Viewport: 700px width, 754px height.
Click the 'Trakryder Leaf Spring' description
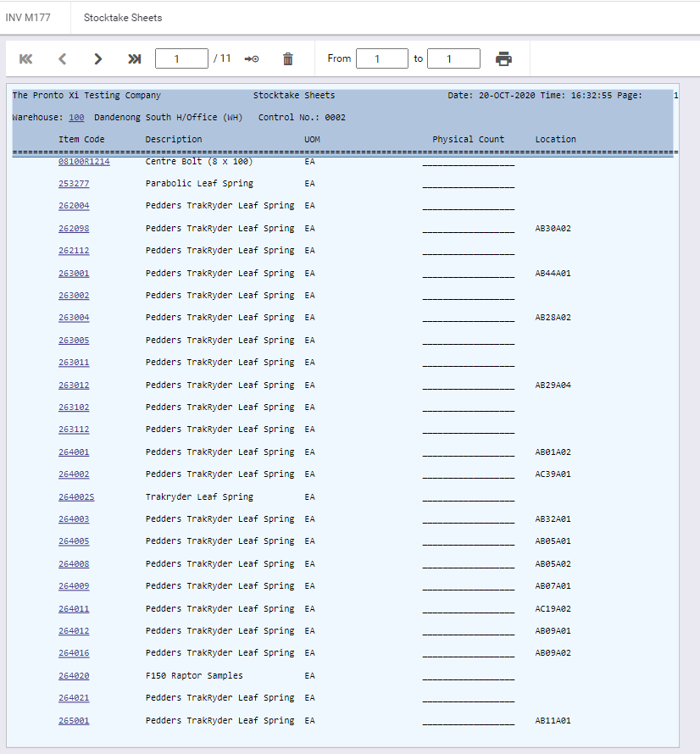199,496
